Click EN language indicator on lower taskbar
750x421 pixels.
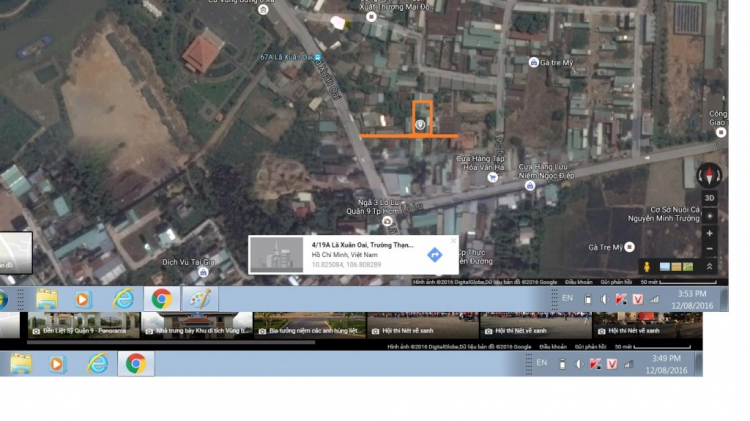click(541, 363)
